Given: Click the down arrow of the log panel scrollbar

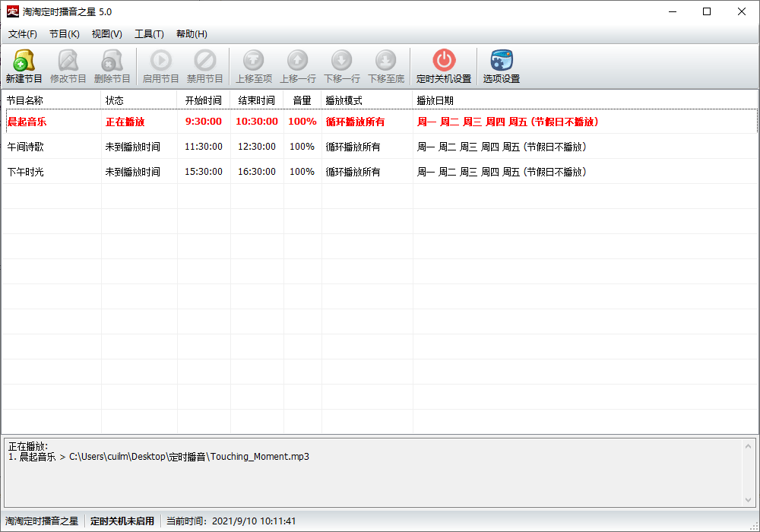Looking at the screenshot, I should click(x=750, y=499).
